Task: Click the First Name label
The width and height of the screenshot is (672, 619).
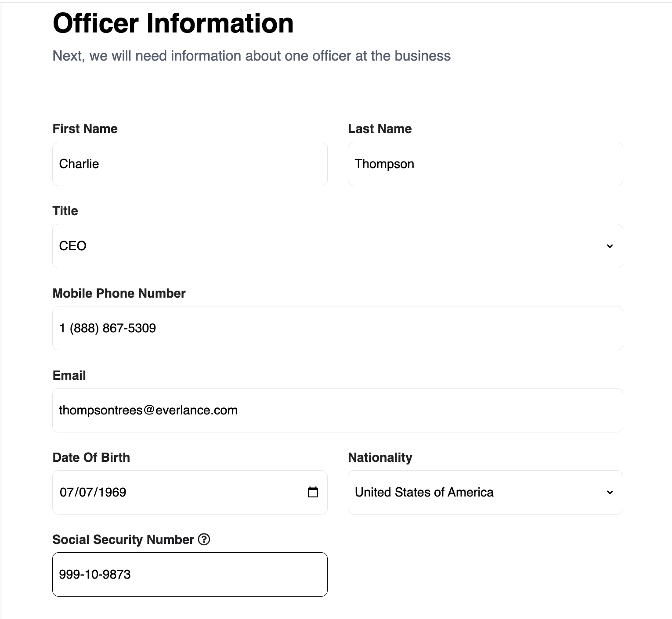Action: [x=85, y=129]
